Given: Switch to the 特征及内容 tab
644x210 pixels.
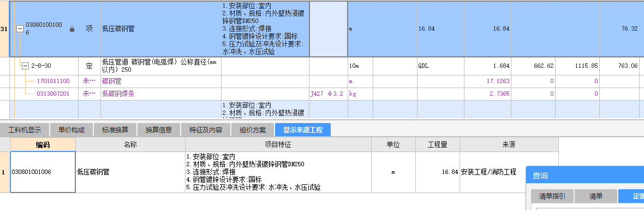Looking at the screenshot, I should [x=206, y=130].
